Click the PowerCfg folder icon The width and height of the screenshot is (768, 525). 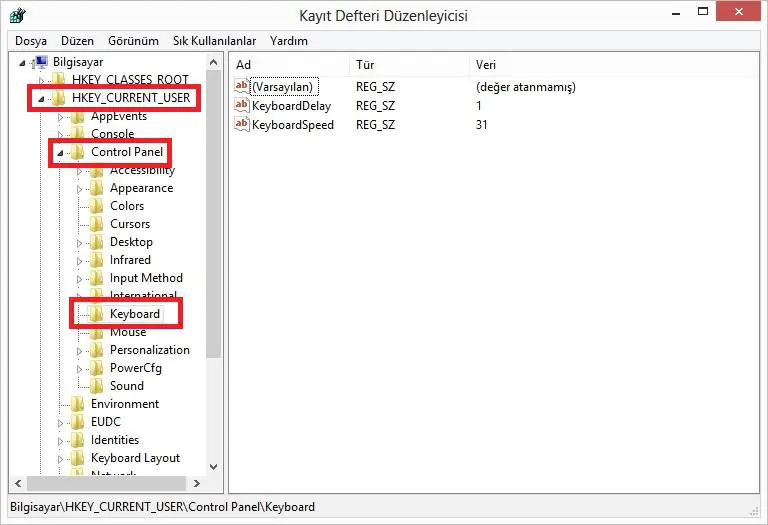tap(96, 368)
